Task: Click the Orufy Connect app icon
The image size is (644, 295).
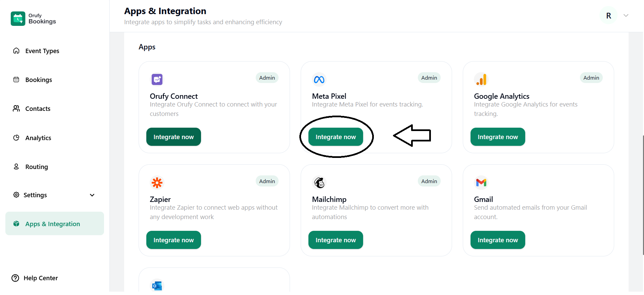Action: pos(157,80)
